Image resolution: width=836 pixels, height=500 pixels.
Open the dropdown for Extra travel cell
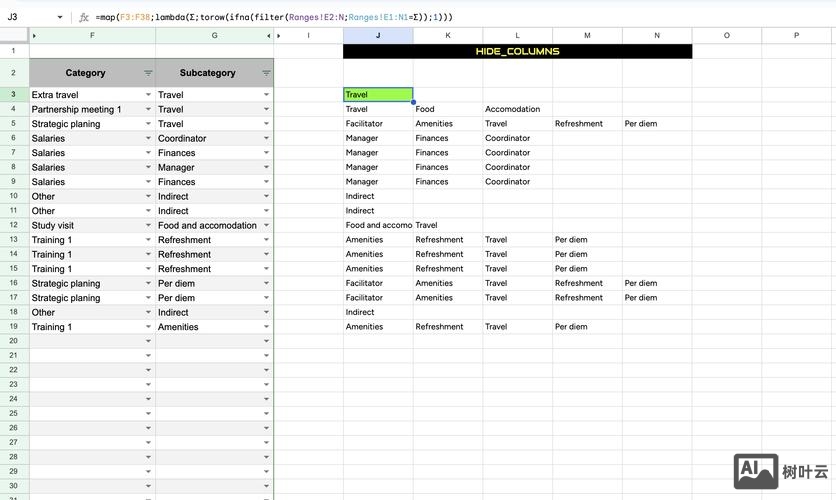pyautogui.click(x=148, y=95)
